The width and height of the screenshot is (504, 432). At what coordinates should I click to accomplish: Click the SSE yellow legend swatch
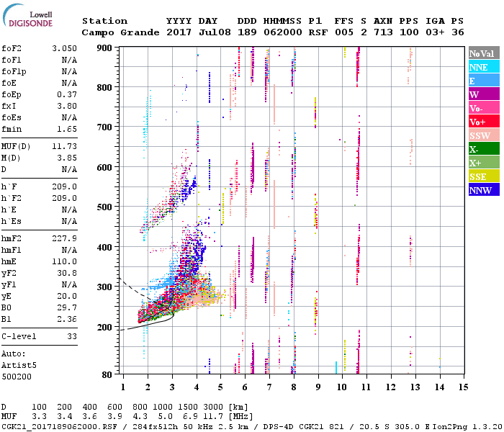click(484, 176)
